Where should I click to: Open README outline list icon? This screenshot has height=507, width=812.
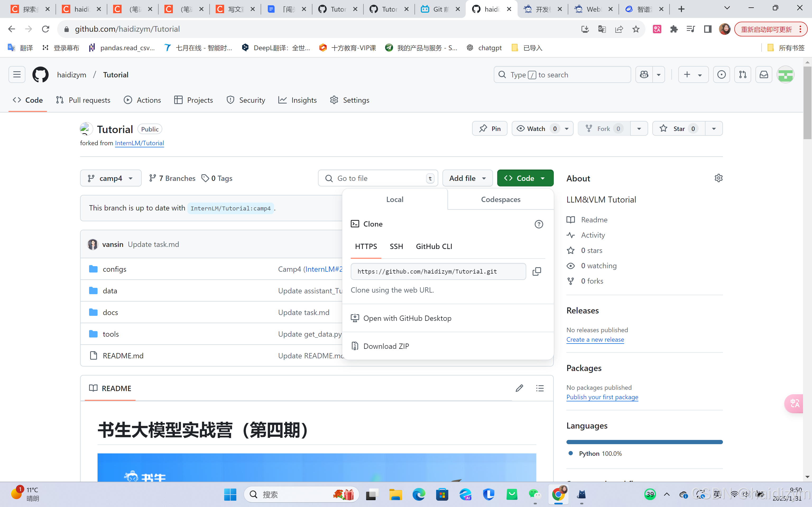(x=539, y=388)
